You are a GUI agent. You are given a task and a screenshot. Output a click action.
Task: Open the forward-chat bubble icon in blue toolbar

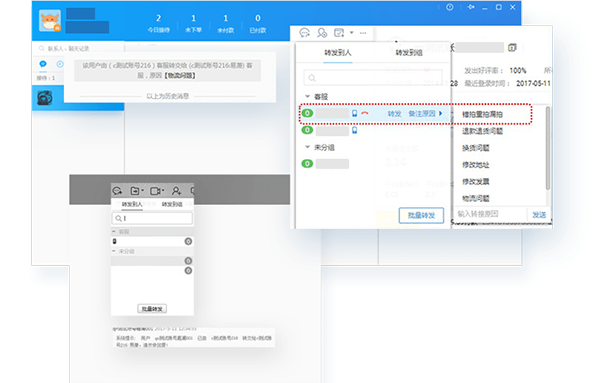[305, 33]
